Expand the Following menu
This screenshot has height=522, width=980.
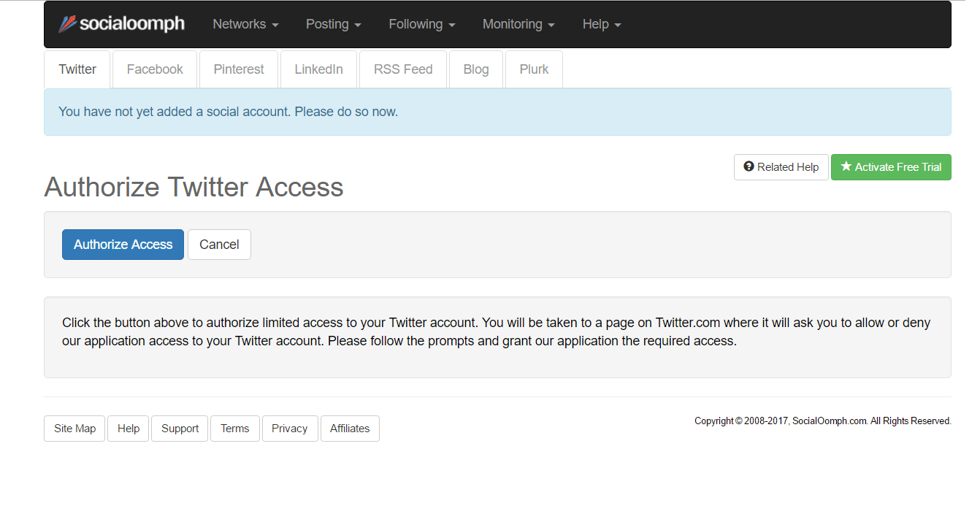(422, 24)
